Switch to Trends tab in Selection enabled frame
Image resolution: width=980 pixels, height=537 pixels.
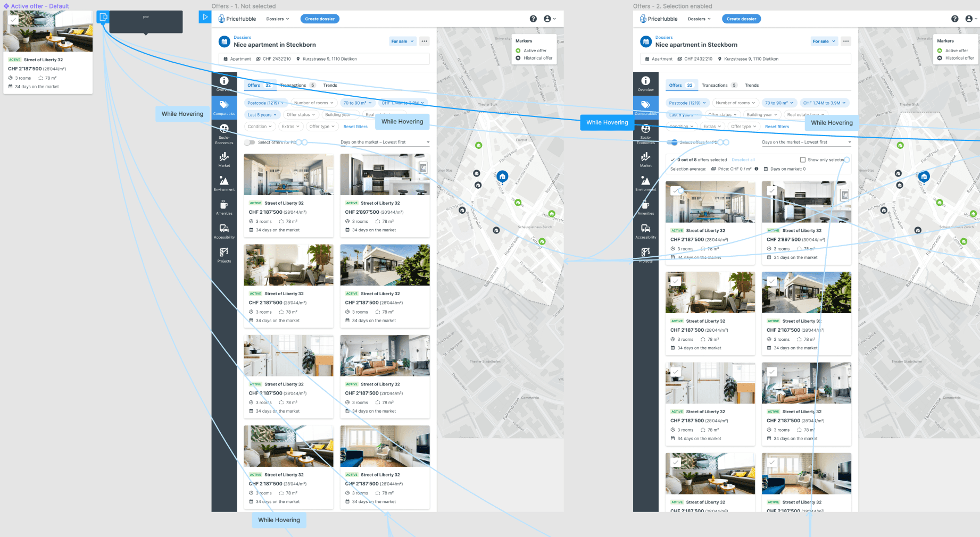[751, 85]
